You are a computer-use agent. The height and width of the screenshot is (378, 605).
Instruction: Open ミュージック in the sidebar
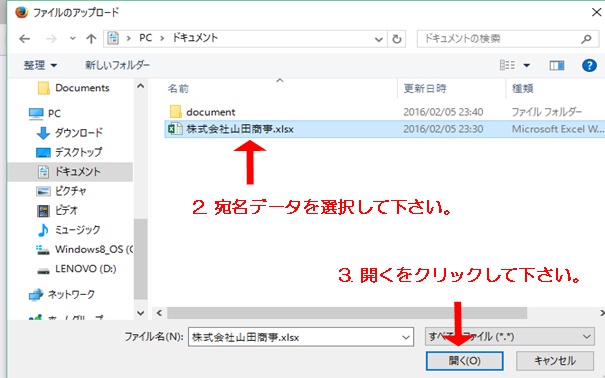coord(69,230)
